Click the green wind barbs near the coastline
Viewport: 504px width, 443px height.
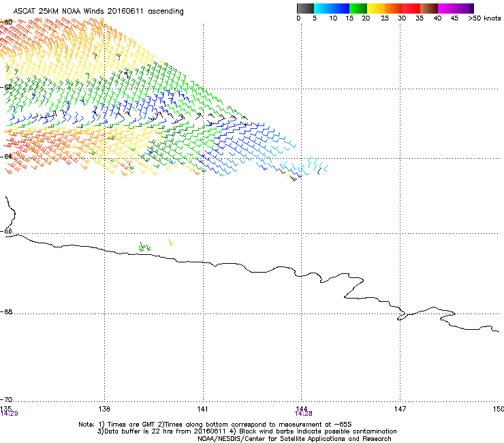[x=144, y=247]
